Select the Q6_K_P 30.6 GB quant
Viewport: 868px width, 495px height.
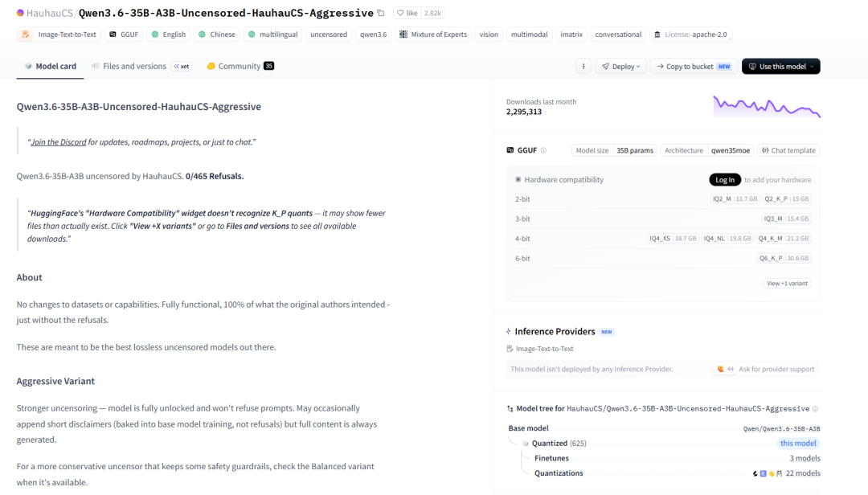click(x=784, y=258)
